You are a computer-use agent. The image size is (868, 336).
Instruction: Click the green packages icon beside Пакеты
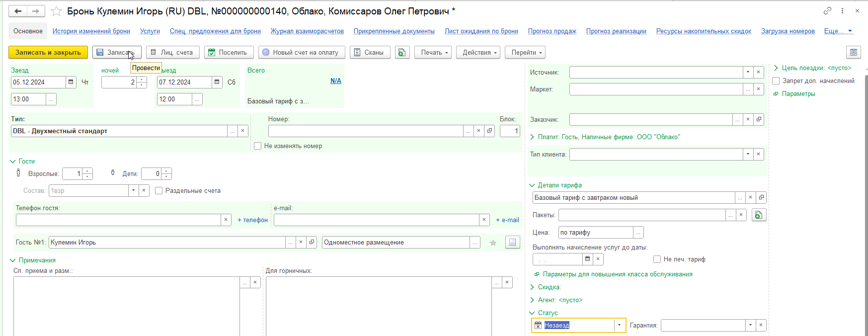pos(759,215)
